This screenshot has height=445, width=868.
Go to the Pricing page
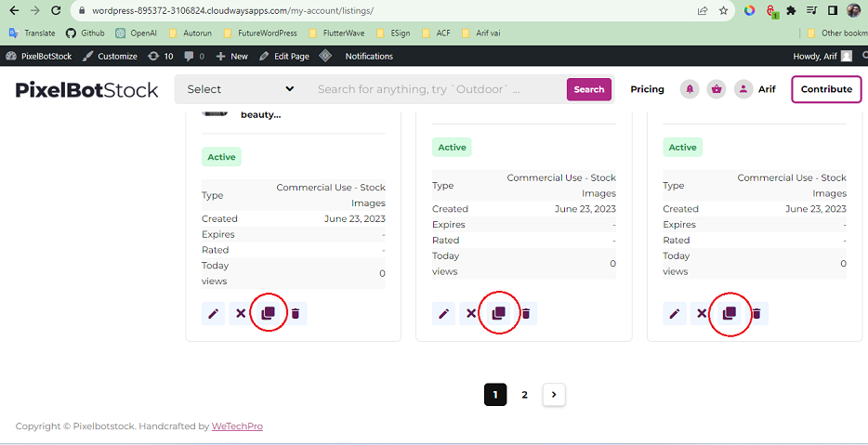click(647, 89)
